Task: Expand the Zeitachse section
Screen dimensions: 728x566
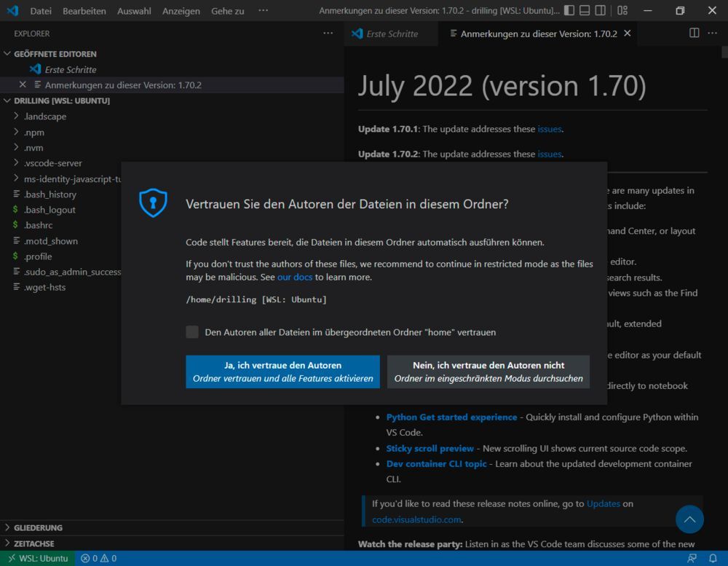Action: (33, 543)
